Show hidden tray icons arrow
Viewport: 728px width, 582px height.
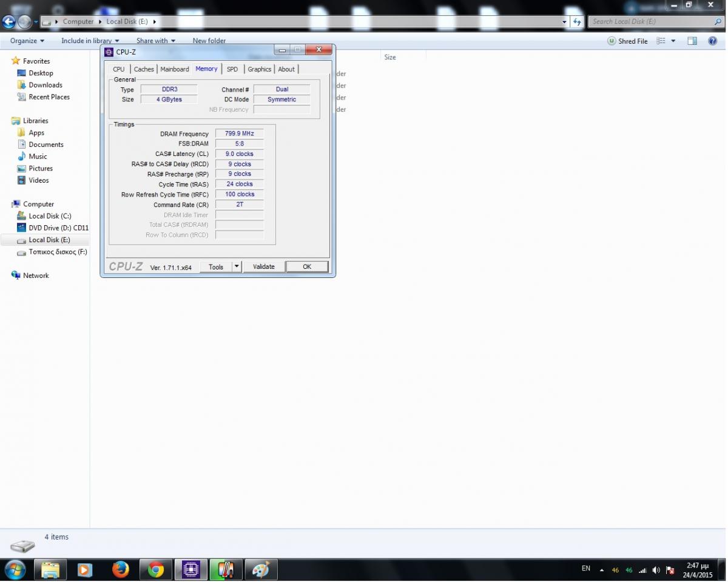(602, 570)
